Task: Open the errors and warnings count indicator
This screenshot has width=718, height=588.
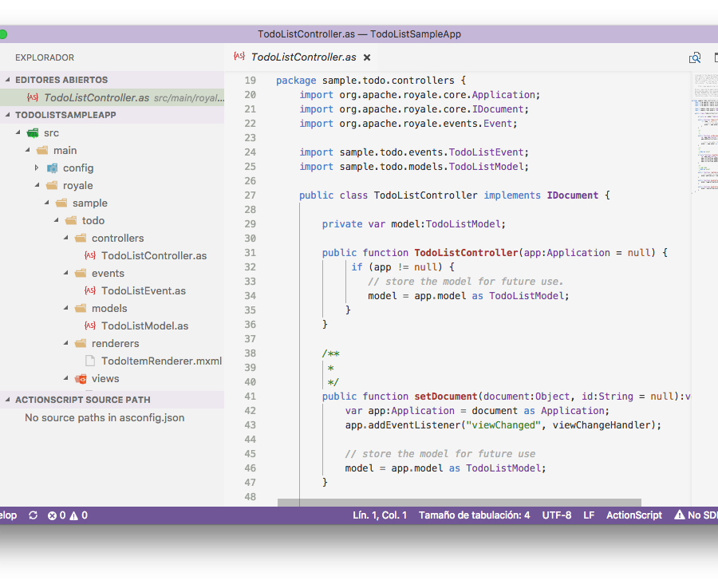Action: point(67,515)
